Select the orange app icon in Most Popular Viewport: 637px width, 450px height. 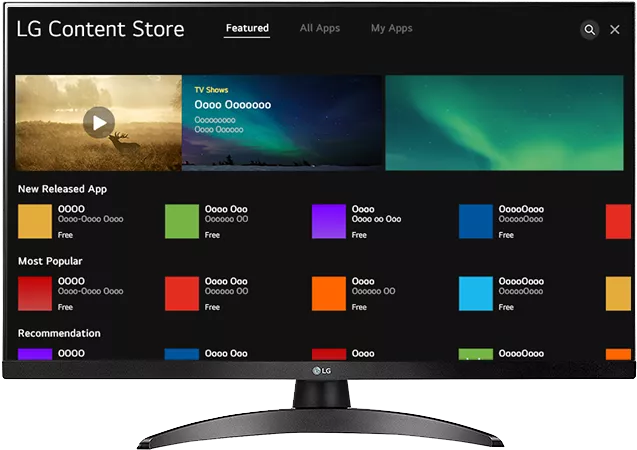[x=329, y=294]
